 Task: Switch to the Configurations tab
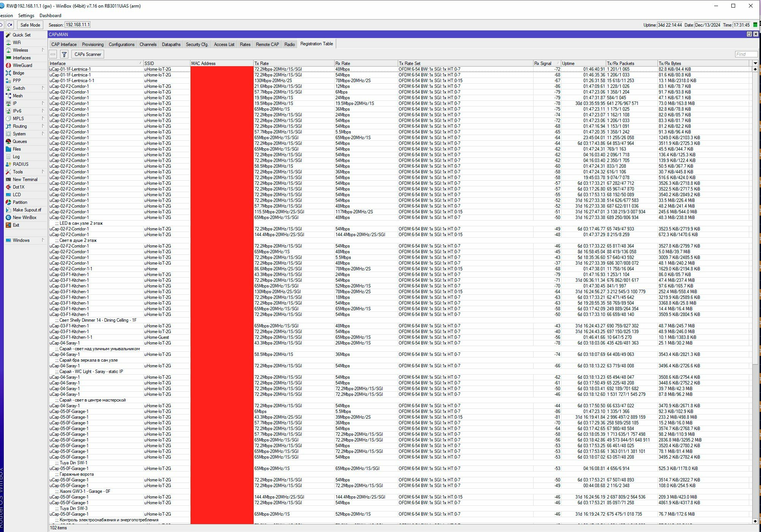[x=122, y=44]
